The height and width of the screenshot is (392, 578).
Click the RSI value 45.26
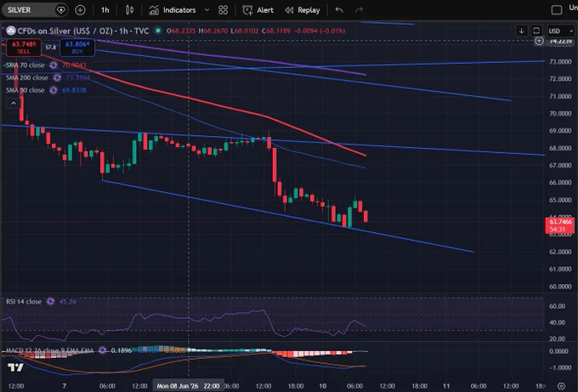pyautogui.click(x=67, y=302)
